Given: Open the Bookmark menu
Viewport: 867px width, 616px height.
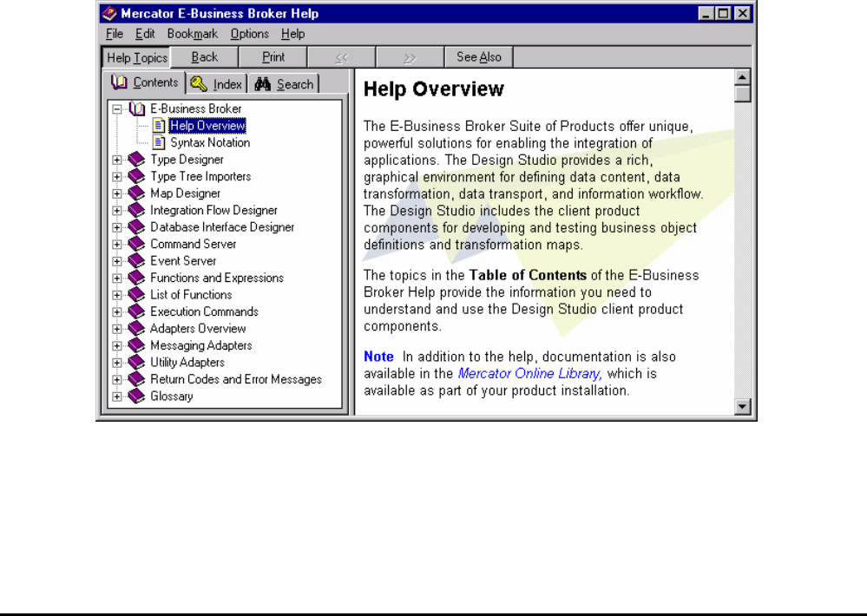Looking at the screenshot, I should point(193,34).
